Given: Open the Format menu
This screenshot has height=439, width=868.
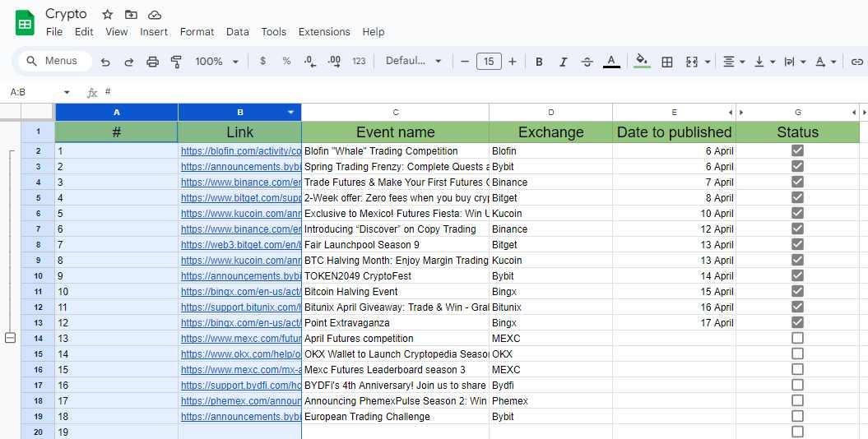Looking at the screenshot, I should pos(197,31).
